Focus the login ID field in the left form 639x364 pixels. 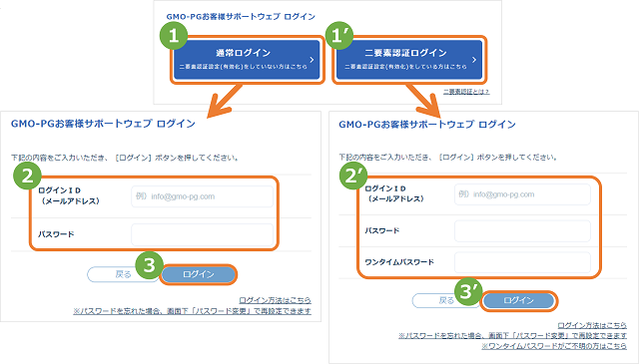(x=202, y=196)
